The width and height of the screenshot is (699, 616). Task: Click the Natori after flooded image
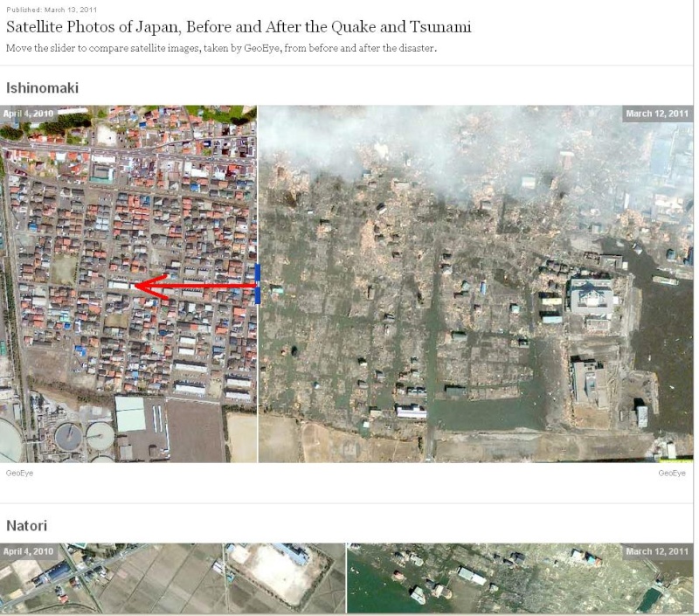point(520,578)
